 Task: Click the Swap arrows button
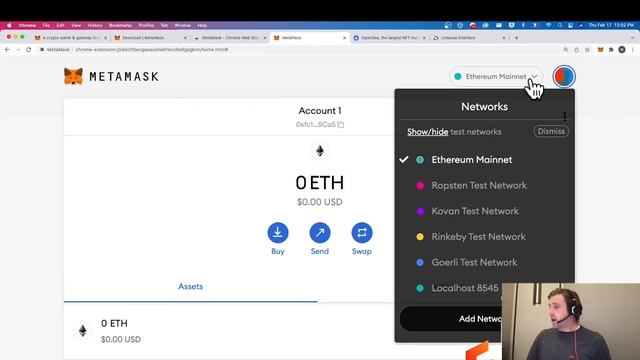point(362,233)
